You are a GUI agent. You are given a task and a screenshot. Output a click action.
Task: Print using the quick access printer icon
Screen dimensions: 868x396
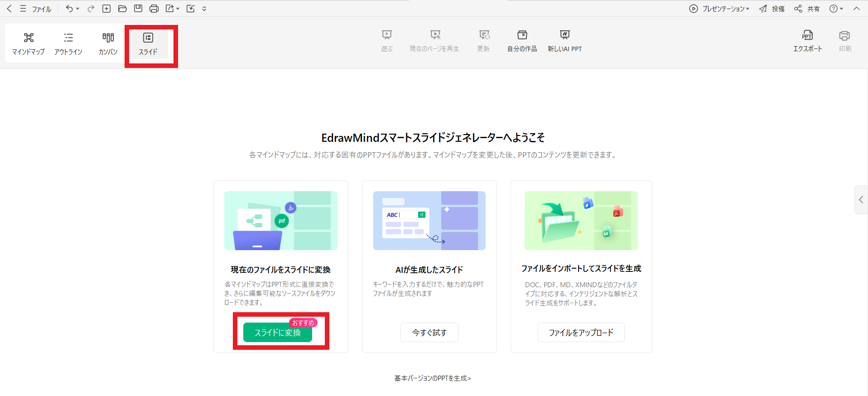pos(154,9)
